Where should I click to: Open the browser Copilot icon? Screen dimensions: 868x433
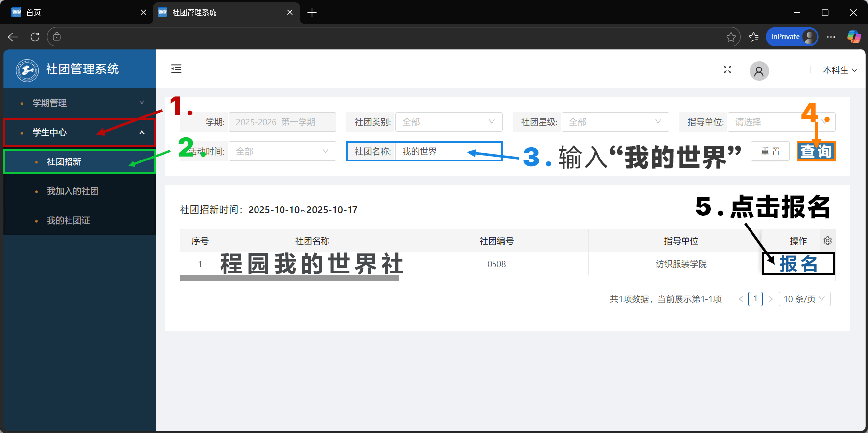coord(854,37)
